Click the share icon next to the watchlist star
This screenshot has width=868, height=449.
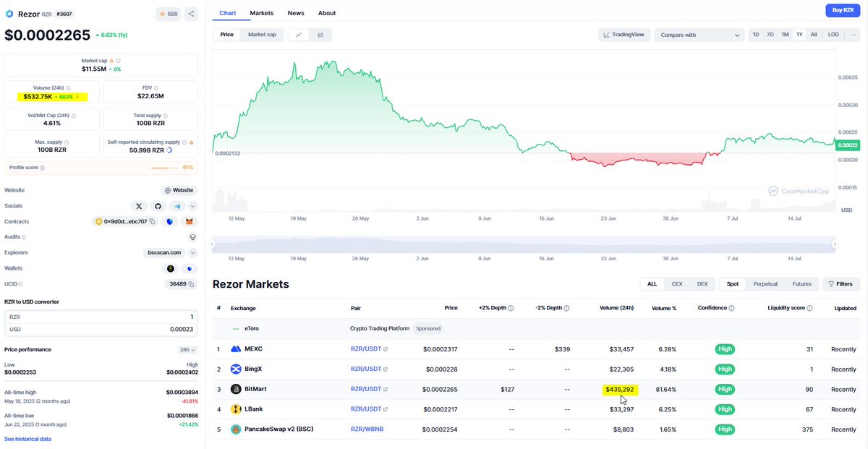pyautogui.click(x=191, y=13)
